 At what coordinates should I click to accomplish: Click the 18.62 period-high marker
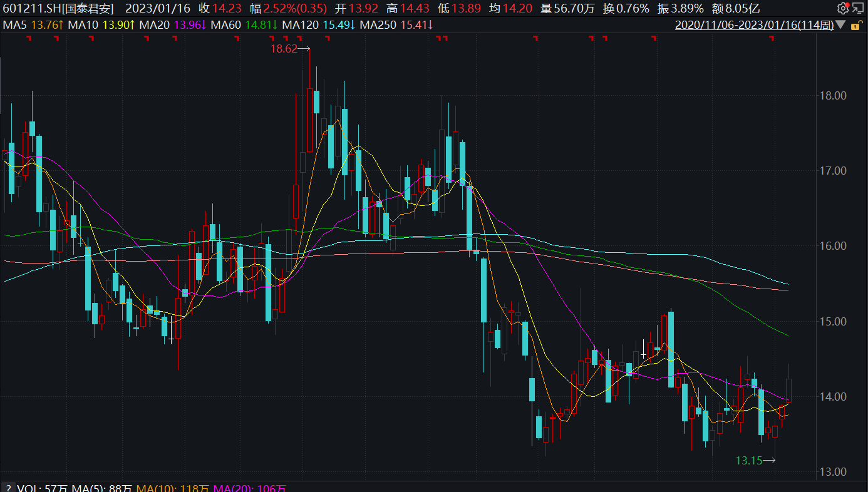click(x=290, y=49)
